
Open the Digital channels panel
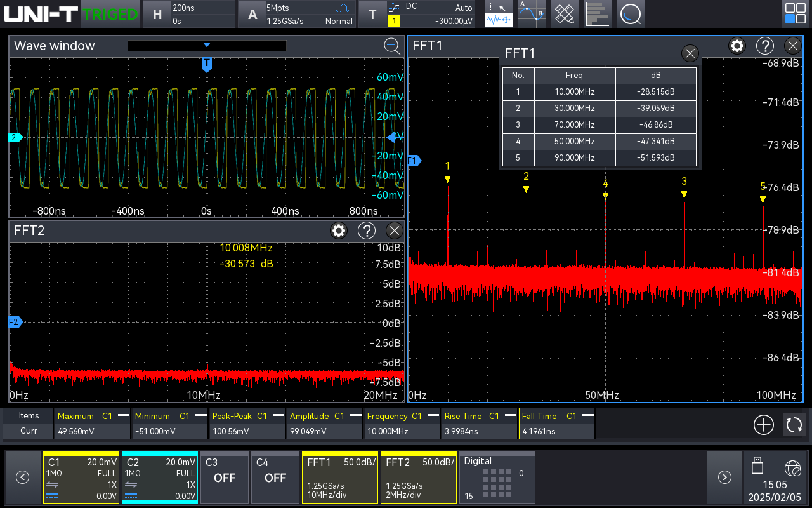click(497, 478)
